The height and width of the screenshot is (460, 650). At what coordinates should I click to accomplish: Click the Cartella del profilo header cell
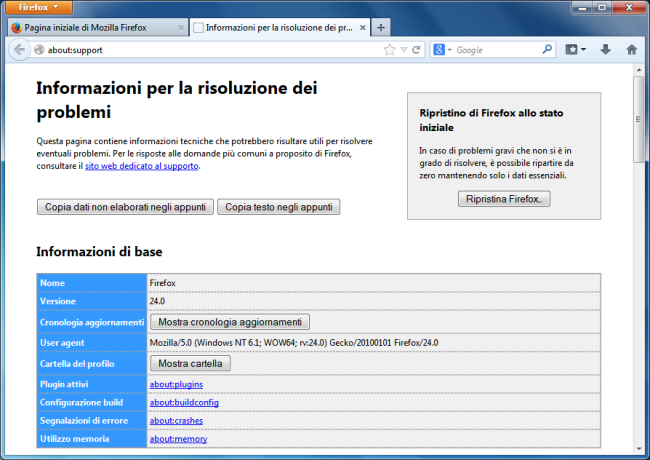(92, 363)
